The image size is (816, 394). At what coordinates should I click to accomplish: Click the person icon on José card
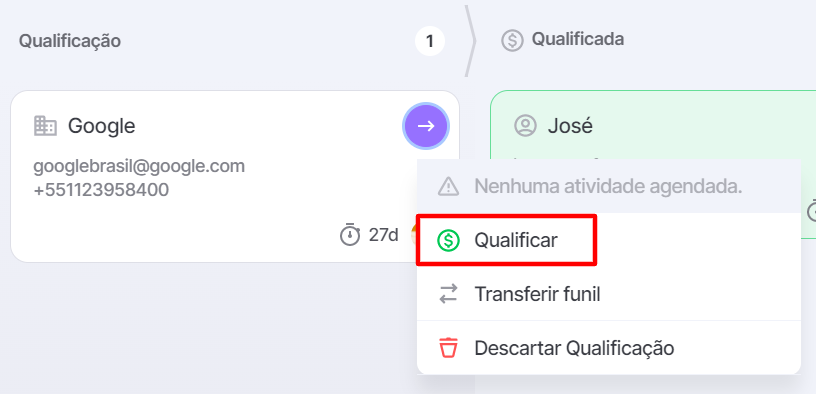(525, 126)
